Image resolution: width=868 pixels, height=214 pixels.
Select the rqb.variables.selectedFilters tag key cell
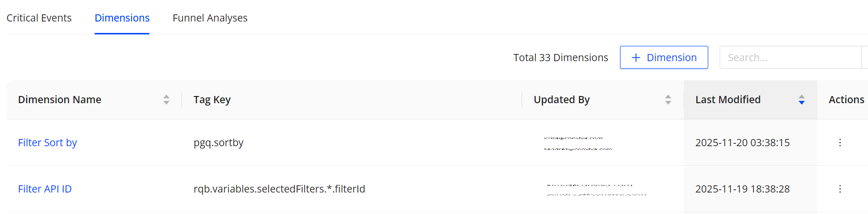[x=279, y=189]
